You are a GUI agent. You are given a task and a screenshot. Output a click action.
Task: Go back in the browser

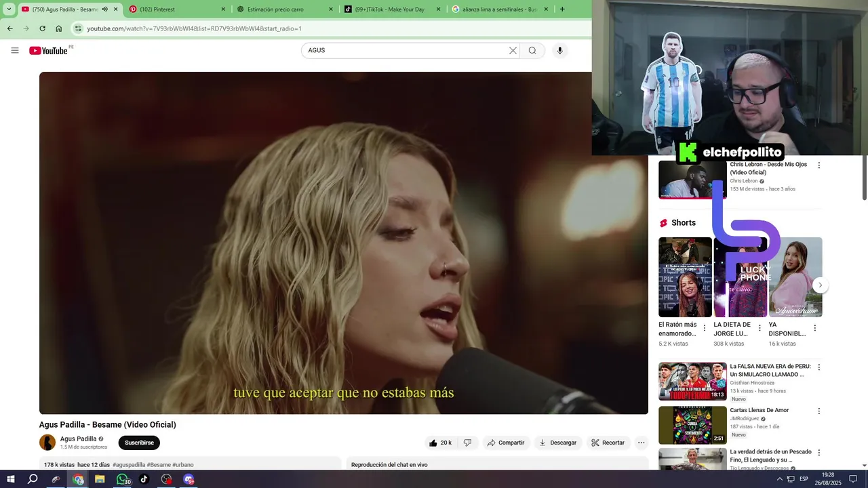tap(9, 28)
